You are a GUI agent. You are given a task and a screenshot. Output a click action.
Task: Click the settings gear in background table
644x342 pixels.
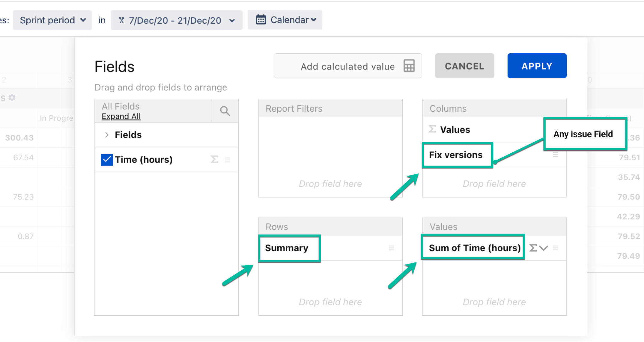pyautogui.click(x=12, y=98)
